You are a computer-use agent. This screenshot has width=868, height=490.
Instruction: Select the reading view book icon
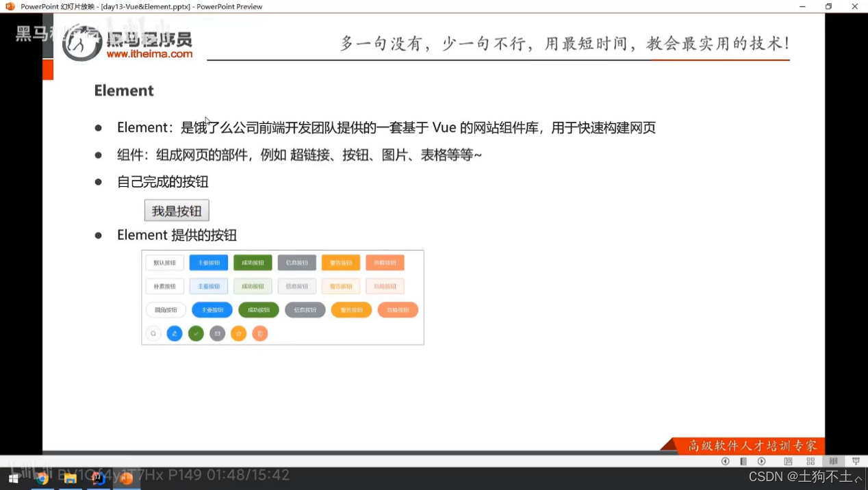pyautogui.click(x=834, y=461)
